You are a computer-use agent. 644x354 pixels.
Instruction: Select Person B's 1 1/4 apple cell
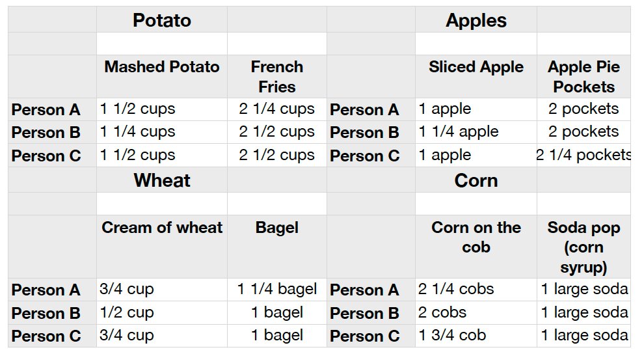coord(476,132)
